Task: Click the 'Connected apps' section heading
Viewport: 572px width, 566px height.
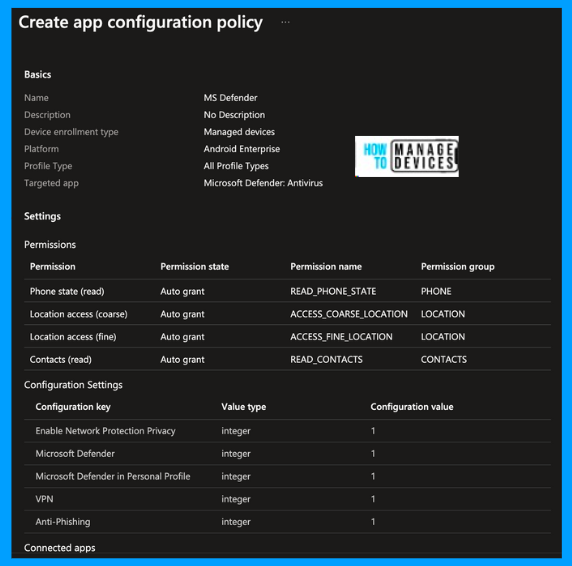Action: pyautogui.click(x=60, y=547)
